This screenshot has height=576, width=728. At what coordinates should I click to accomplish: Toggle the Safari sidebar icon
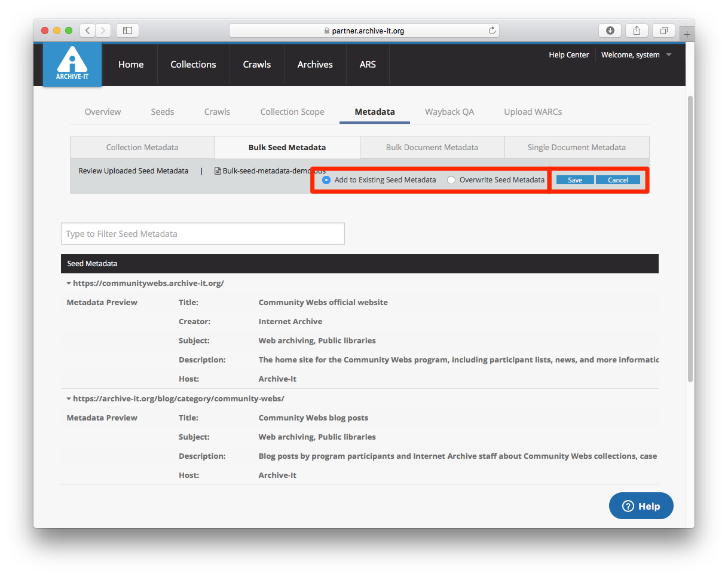coord(127,31)
